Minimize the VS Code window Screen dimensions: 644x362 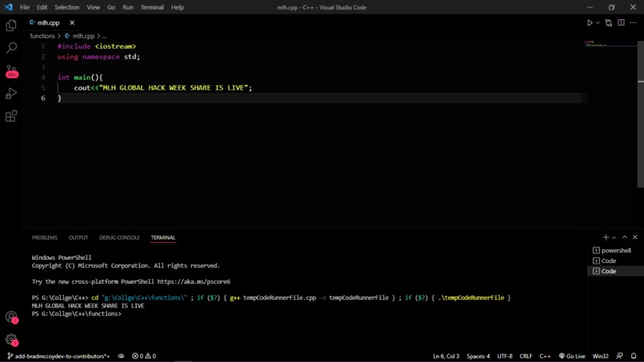coord(590,7)
